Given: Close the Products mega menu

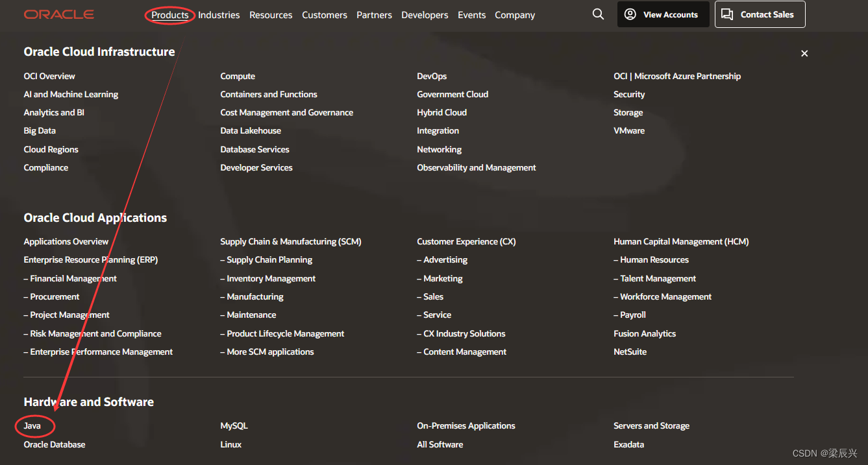Looking at the screenshot, I should pos(804,54).
